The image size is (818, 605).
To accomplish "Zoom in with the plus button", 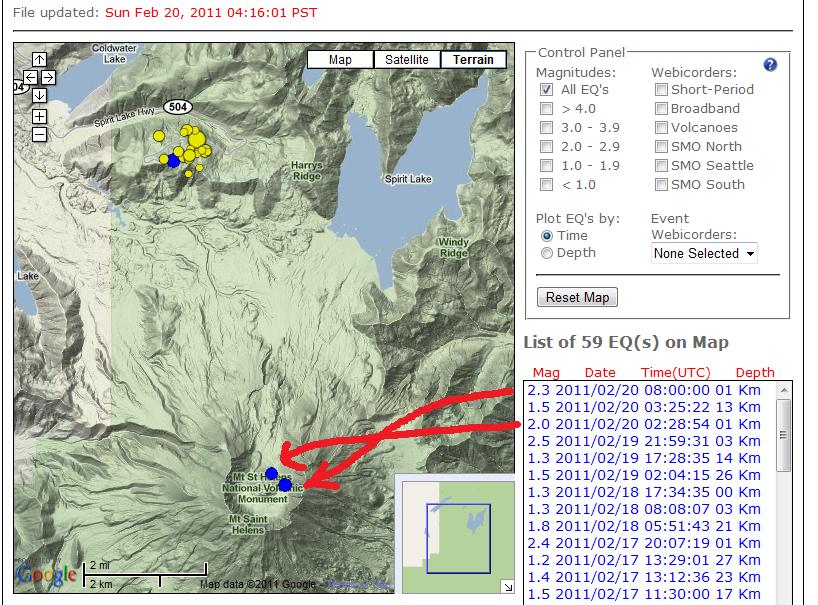I will point(39,116).
